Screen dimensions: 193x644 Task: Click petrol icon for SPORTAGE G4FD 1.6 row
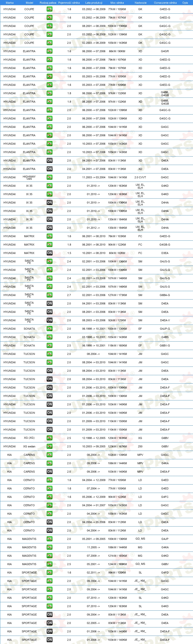49,573
